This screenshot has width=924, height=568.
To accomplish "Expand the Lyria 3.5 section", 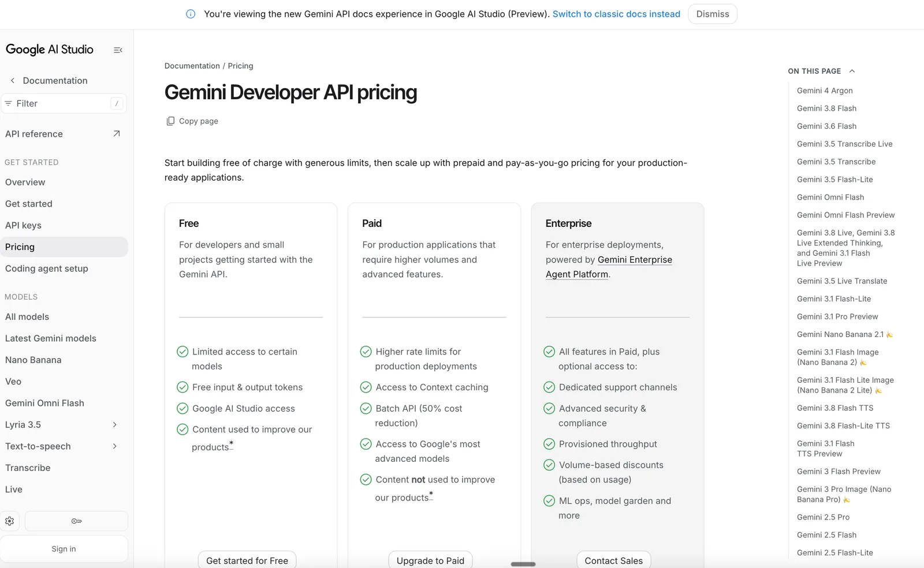I will coord(115,425).
